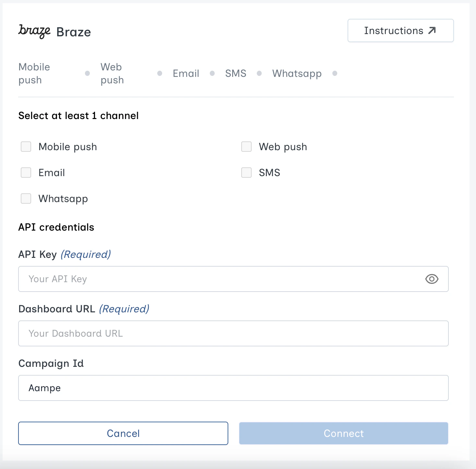Select the Whatsapp step label
The height and width of the screenshot is (469, 476).
297,73
